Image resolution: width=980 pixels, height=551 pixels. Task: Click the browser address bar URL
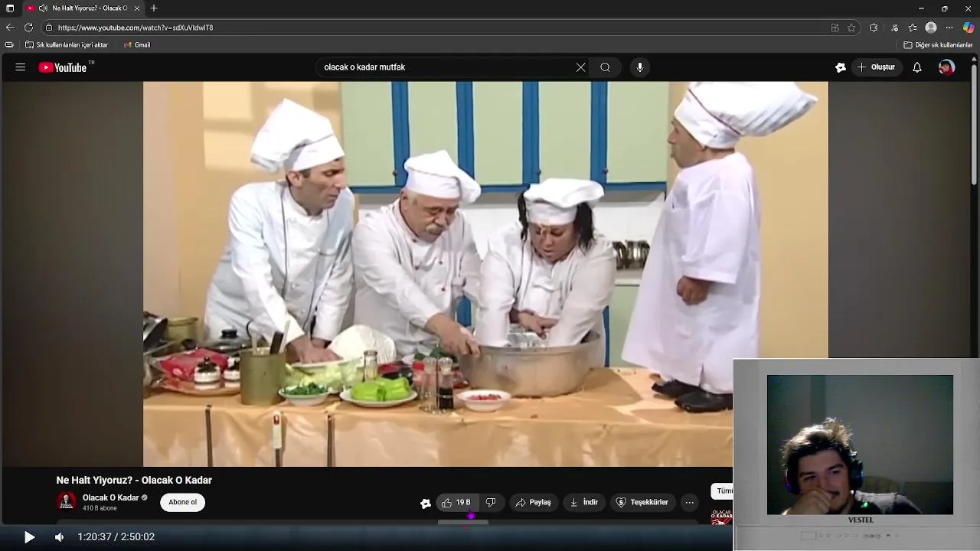point(136,28)
